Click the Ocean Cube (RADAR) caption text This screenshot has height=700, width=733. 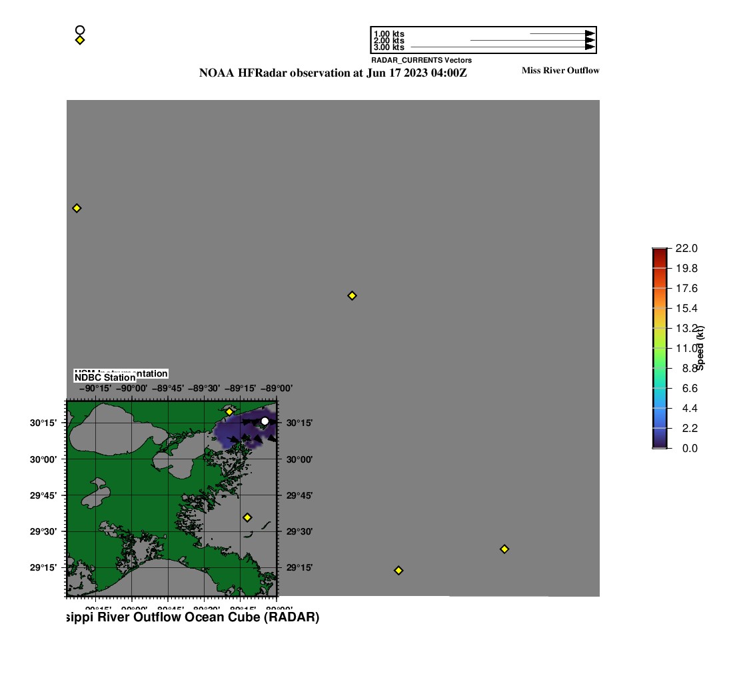[193, 617]
